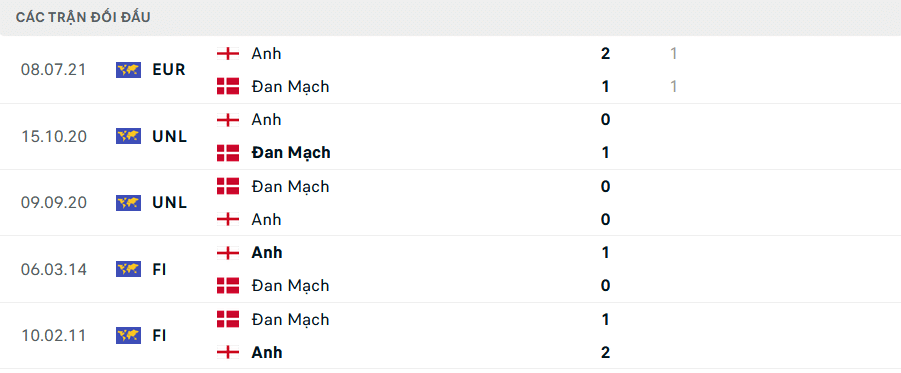Click the Denmark flag in 08.07.21 match
This screenshot has height=373, width=901.
(x=228, y=86)
